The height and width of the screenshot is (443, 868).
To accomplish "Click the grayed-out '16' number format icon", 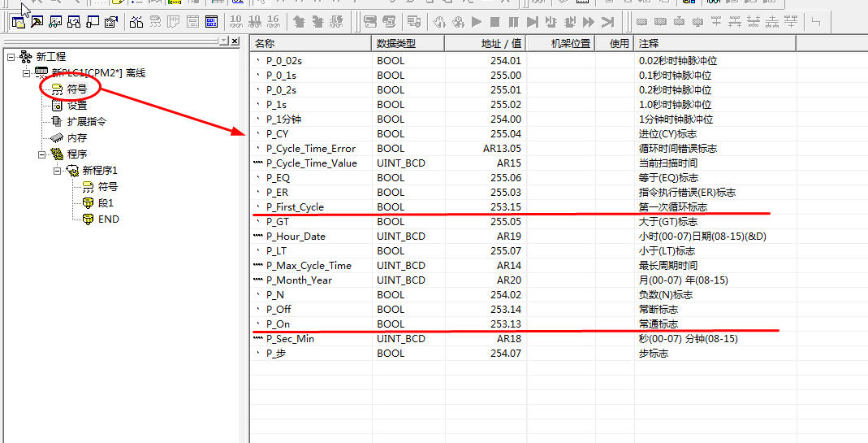I will [273, 22].
